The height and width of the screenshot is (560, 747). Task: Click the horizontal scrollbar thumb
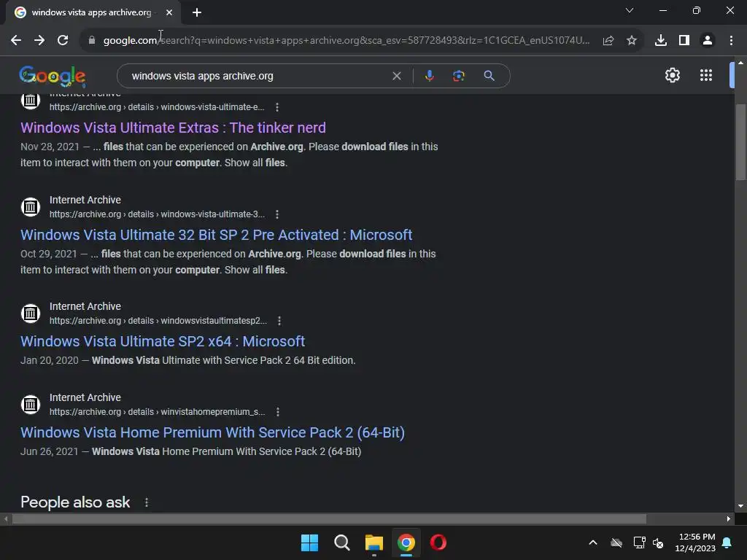(x=329, y=518)
